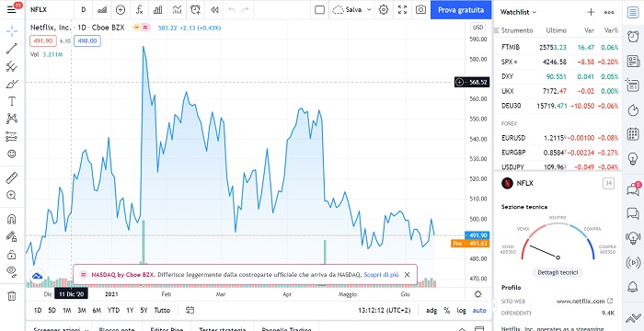Toggle stay in drawing mode
Screen dimensions: 644x331
coord(12,236)
